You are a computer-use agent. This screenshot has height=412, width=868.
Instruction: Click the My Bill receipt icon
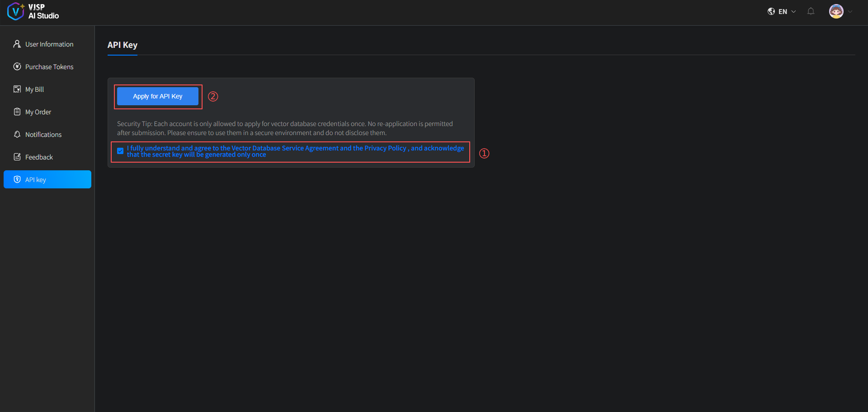pos(17,89)
